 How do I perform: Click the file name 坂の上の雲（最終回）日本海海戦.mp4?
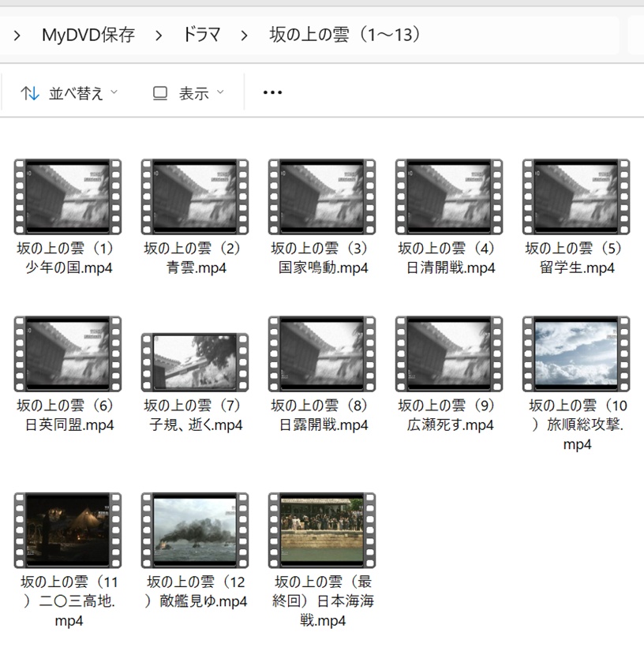coord(323,601)
